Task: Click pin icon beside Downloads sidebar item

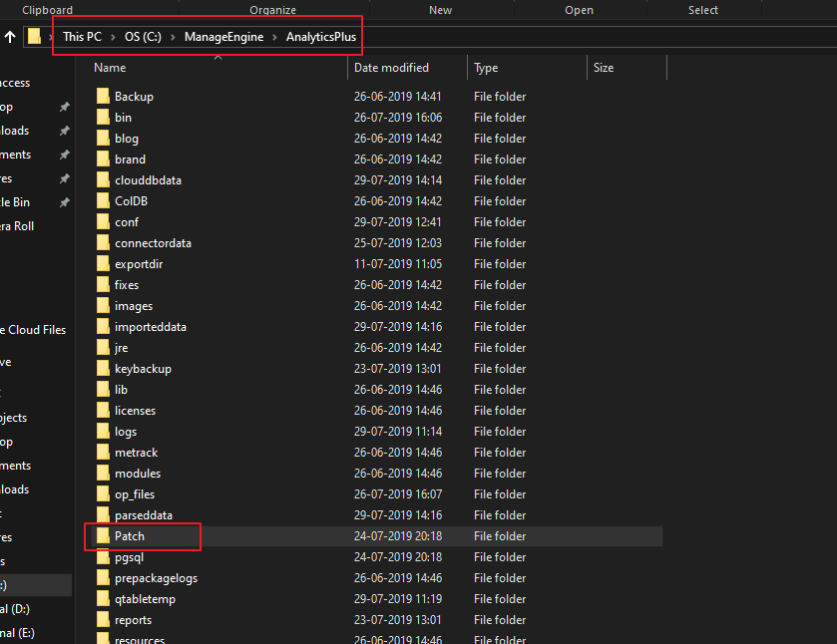Action: point(65,131)
